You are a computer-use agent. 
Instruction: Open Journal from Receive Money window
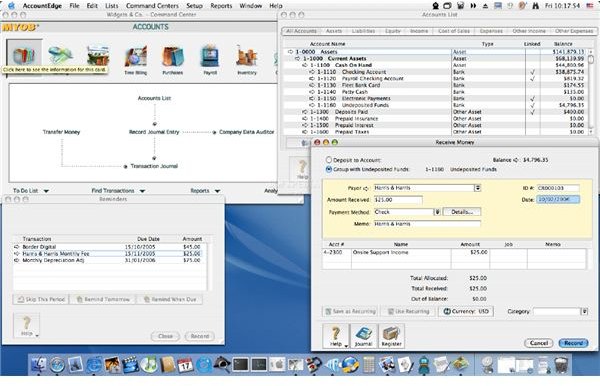[x=363, y=336]
